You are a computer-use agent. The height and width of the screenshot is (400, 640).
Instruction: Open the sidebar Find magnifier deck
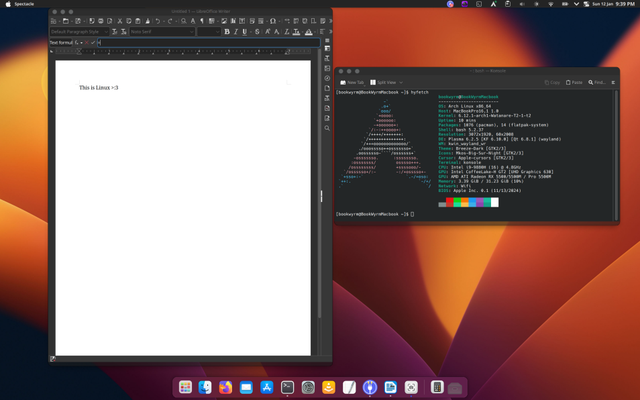click(x=327, y=128)
